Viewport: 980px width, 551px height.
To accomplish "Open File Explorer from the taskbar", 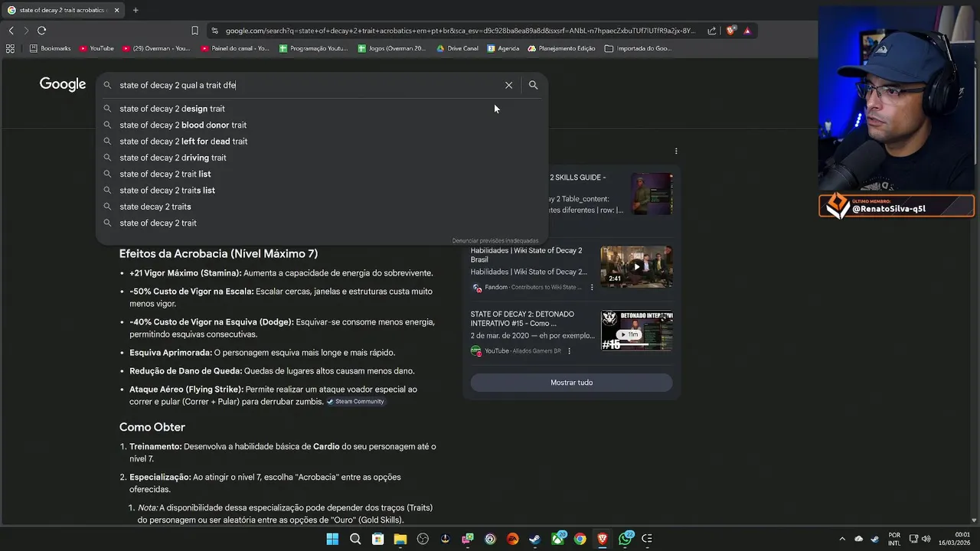I will point(400,539).
